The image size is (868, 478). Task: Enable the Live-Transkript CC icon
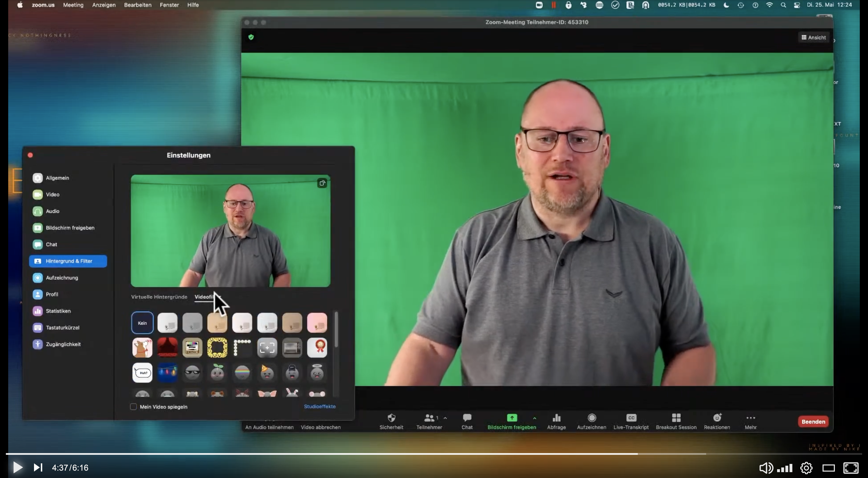click(x=631, y=418)
